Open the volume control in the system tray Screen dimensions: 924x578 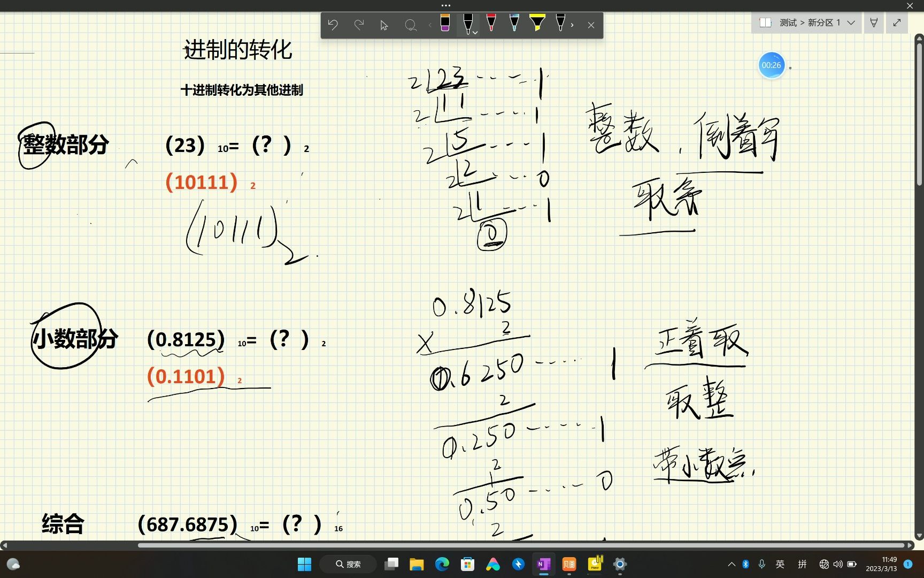[x=837, y=564]
